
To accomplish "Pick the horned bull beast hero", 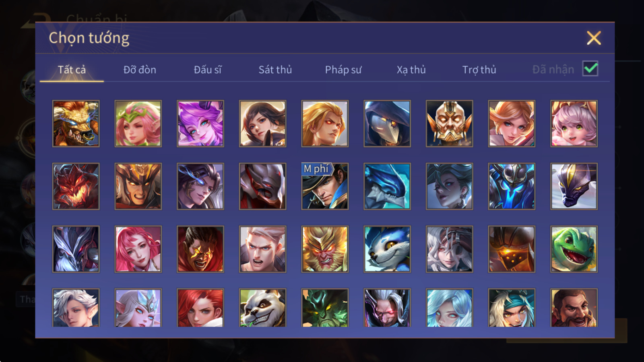I will [x=76, y=123].
